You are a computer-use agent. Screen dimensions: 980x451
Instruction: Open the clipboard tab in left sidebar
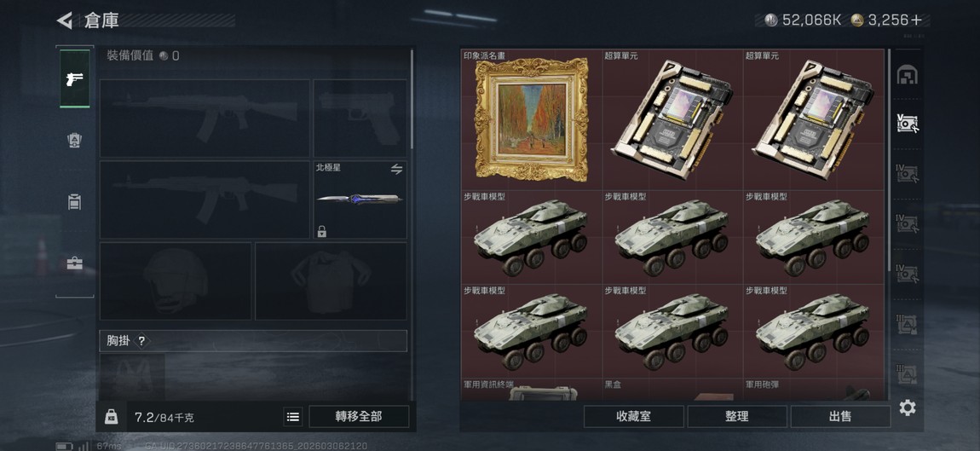click(74, 202)
